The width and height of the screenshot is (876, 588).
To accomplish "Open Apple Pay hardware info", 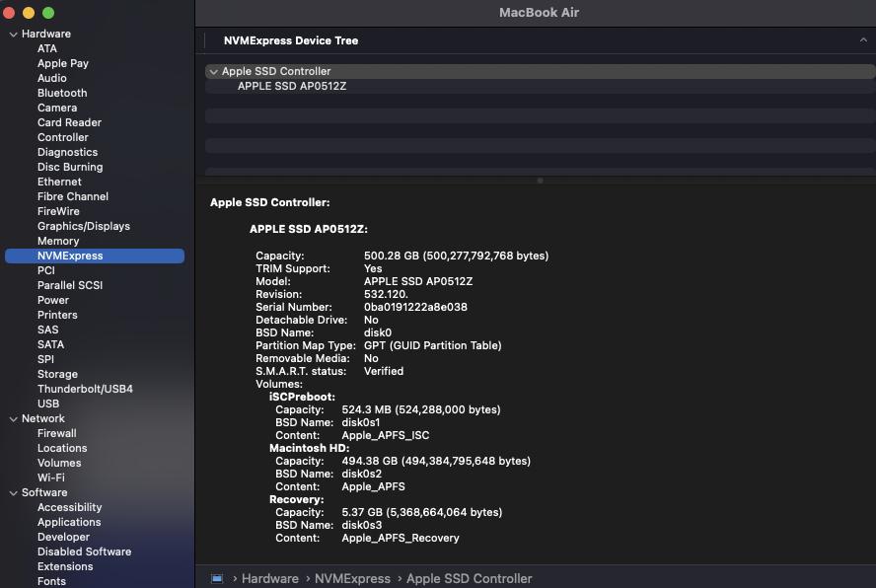I will pyautogui.click(x=63, y=64).
